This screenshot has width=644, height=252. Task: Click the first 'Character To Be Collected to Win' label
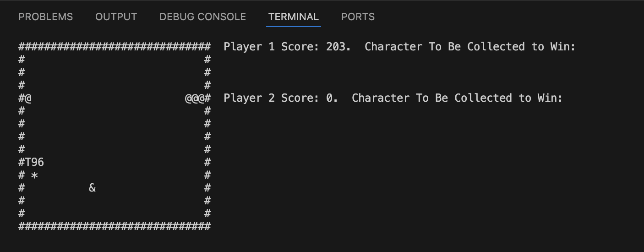(470, 47)
